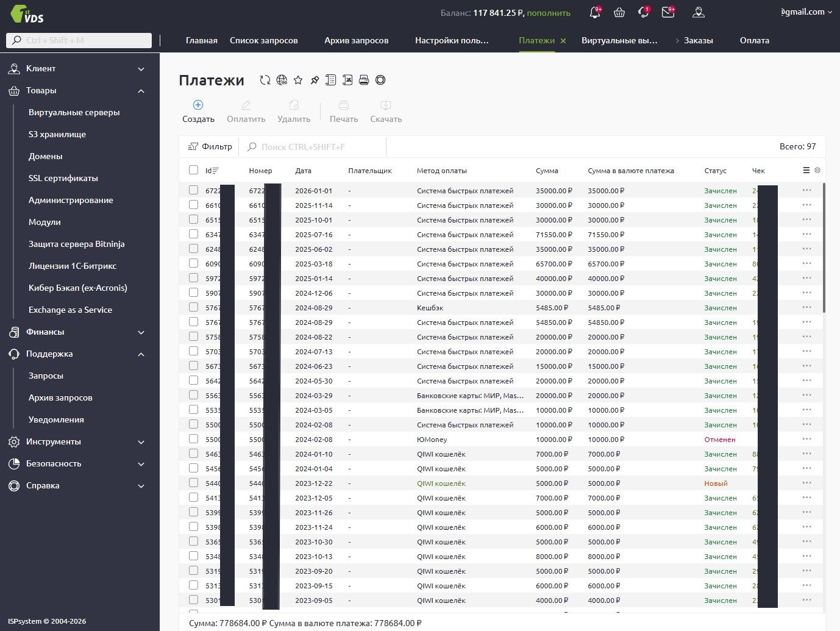Screen dimensions: 840x631
Task: Tick the select-all checkbox in table header
Action: [x=193, y=171]
